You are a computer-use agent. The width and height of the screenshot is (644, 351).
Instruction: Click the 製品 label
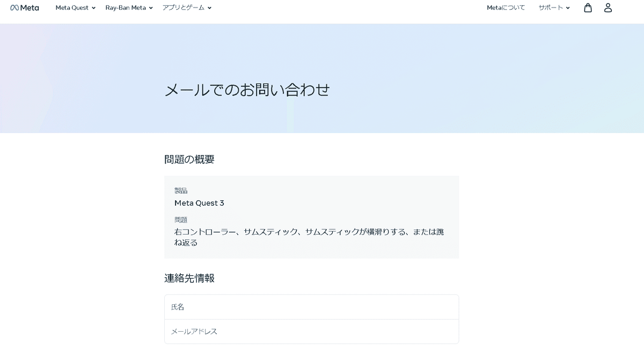(181, 191)
